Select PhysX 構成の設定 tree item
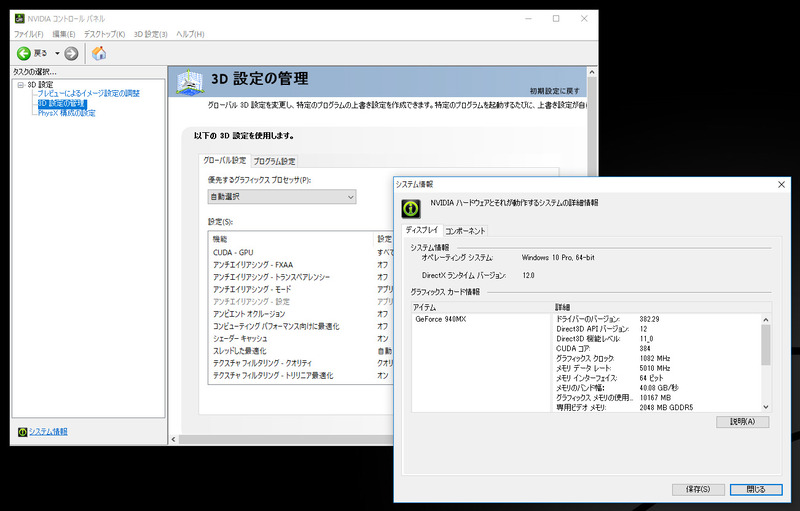 pyautogui.click(x=66, y=113)
